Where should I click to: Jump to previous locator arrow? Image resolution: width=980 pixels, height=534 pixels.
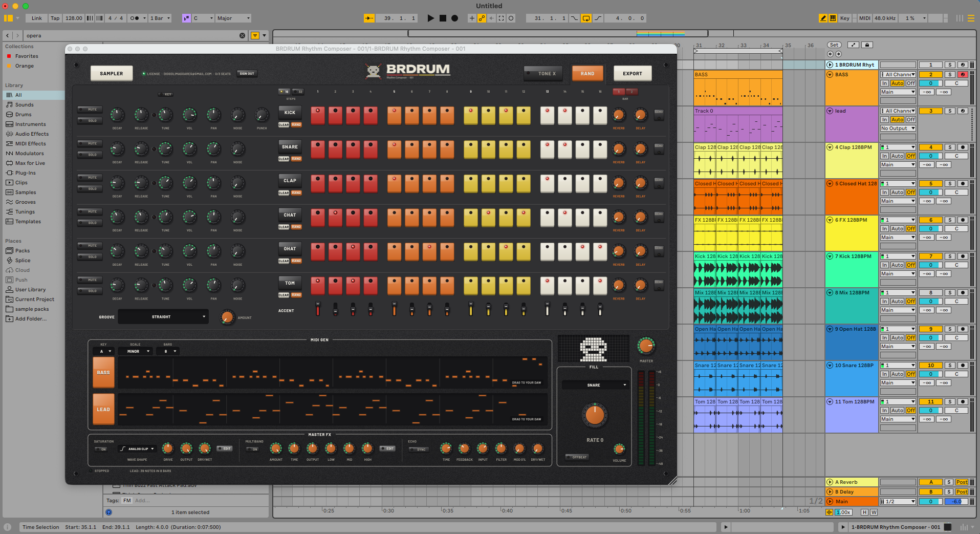click(830, 54)
